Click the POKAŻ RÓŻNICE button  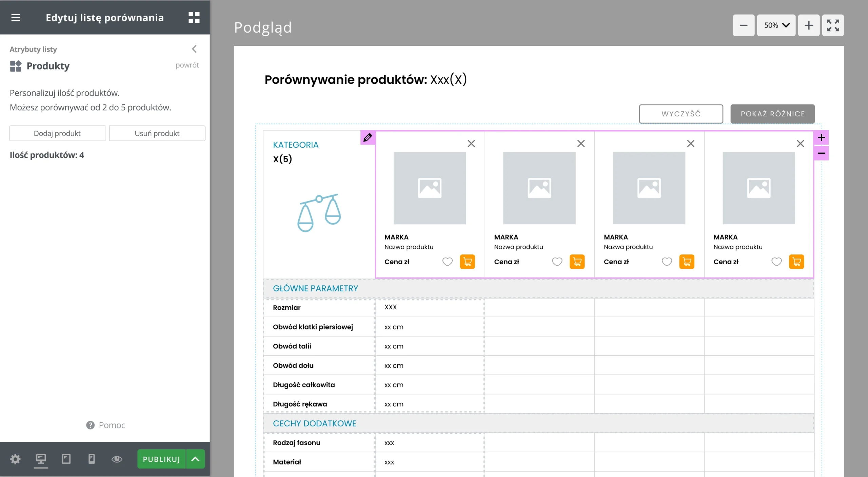coord(772,114)
